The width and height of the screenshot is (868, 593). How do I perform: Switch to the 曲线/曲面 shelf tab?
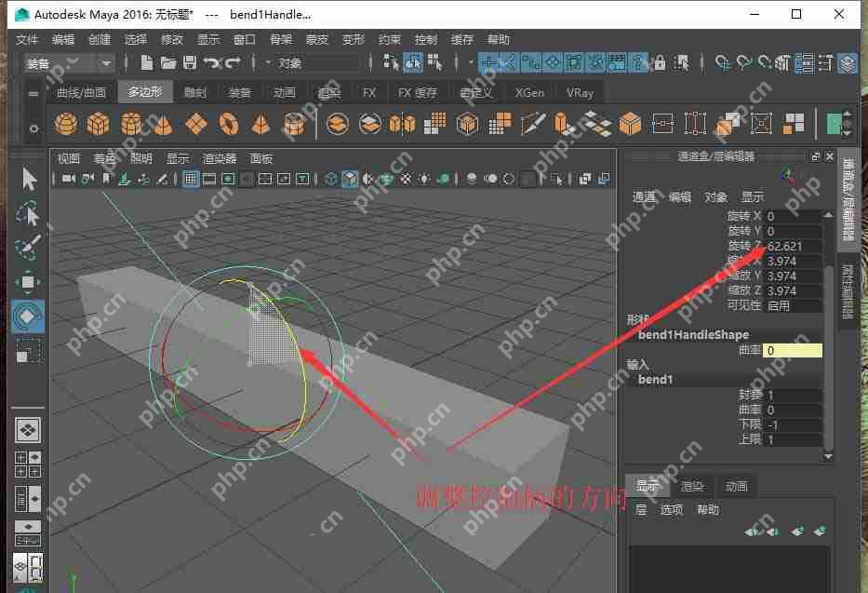[x=81, y=92]
